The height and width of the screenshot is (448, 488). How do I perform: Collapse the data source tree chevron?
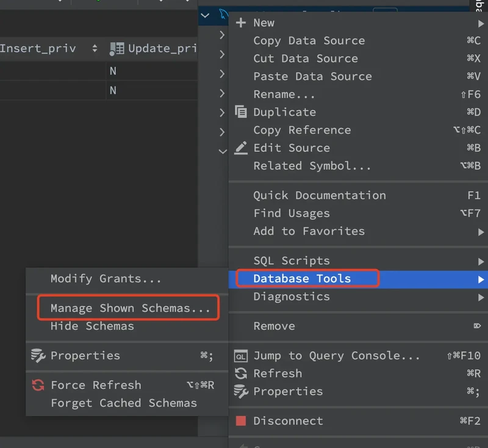205,15
